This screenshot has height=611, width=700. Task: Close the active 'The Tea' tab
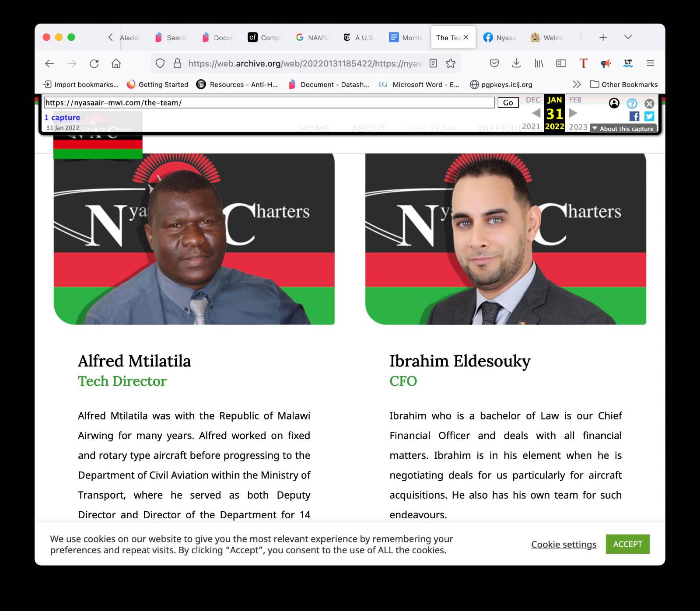(x=466, y=38)
